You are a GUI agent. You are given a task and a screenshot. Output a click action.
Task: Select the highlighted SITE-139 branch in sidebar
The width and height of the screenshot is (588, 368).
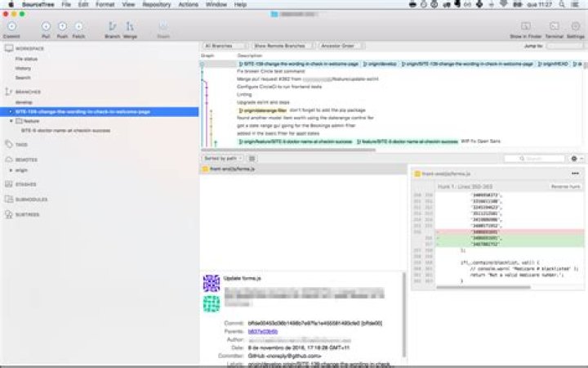coord(100,111)
